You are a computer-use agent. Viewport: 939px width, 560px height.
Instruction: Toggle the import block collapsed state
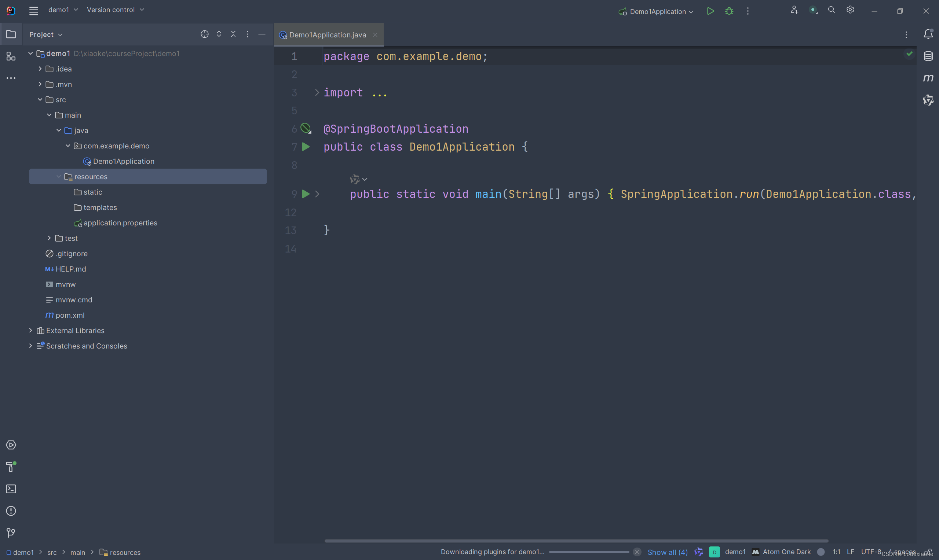point(317,93)
